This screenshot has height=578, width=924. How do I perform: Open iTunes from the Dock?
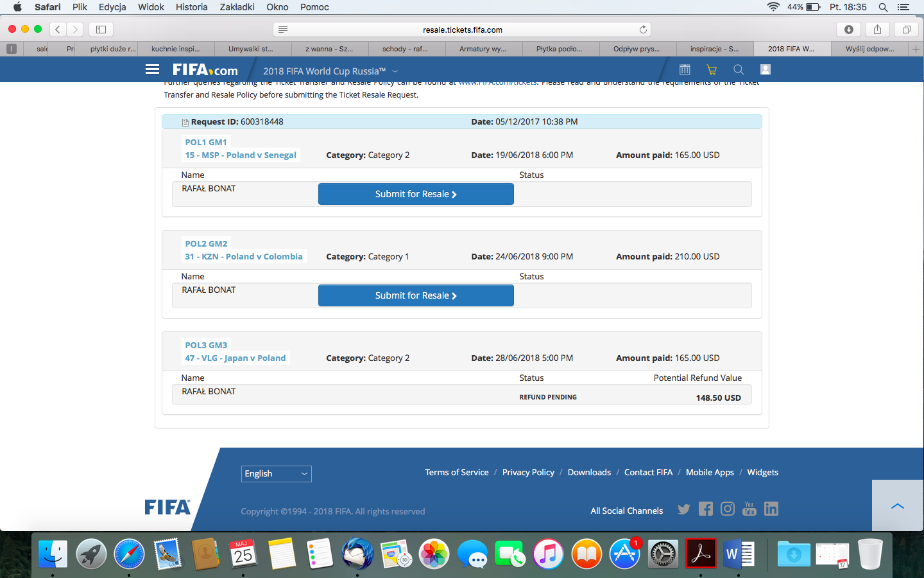point(548,554)
